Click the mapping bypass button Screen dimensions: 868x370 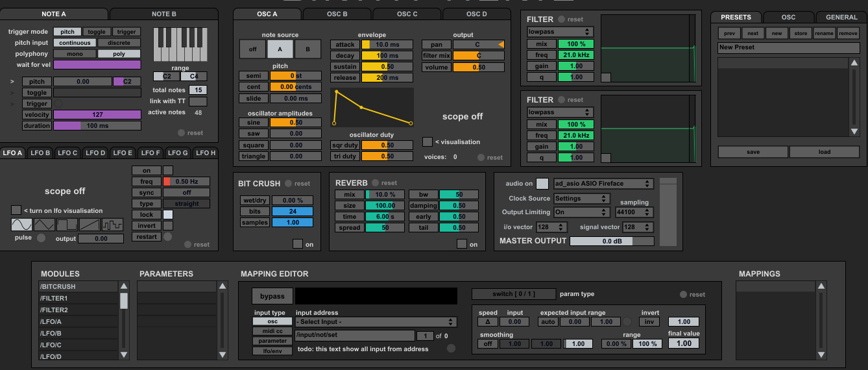point(272,296)
